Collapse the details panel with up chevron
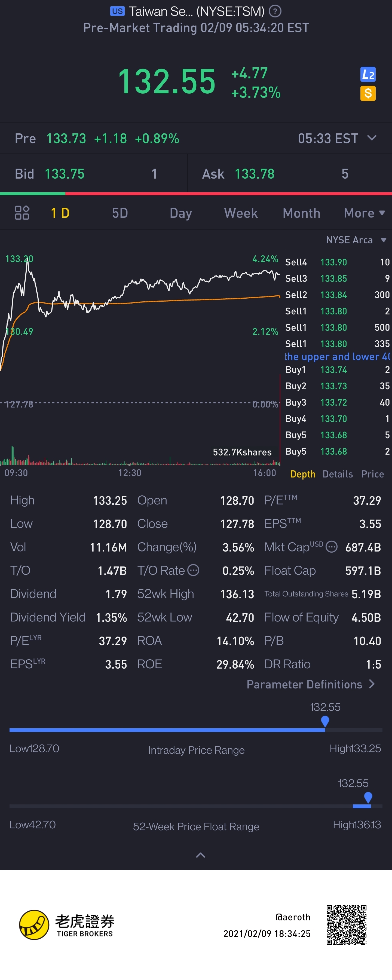The image size is (392, 980). coord(201,855)
